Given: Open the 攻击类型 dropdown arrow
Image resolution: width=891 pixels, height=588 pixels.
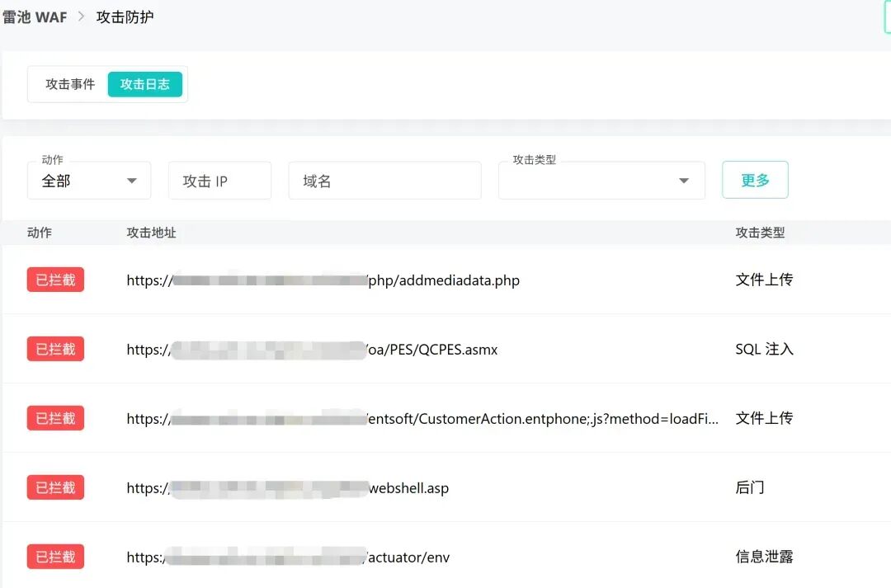Looking at the screenshot, I should click(x=683, y=180).
